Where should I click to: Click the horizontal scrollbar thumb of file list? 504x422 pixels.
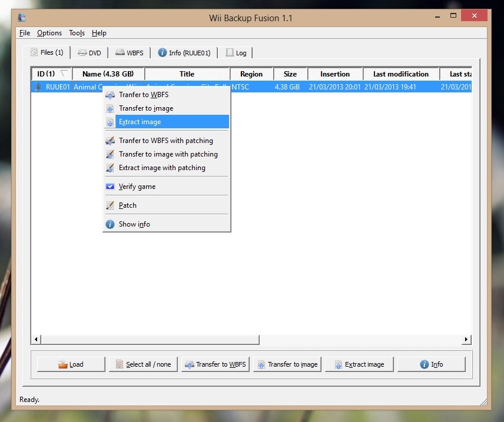click(x=150, y=340)
